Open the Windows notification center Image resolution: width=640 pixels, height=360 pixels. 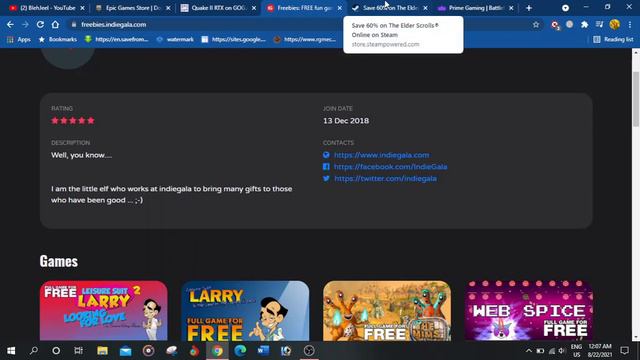(x=624, y=351)
